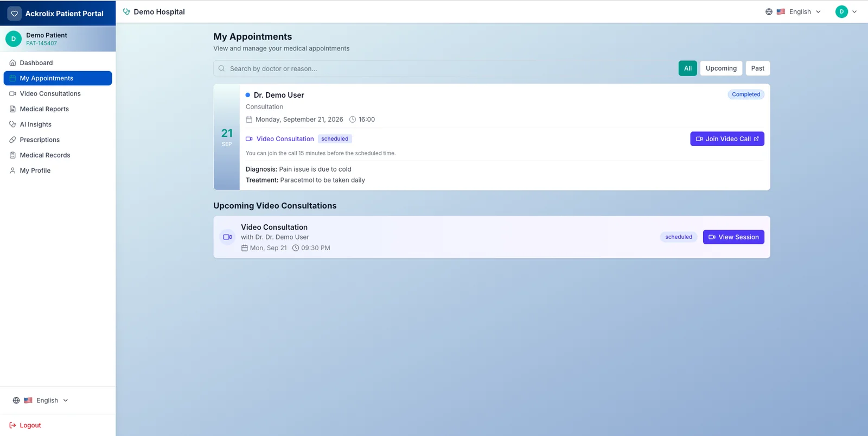Click the person icon beside My Profile
This screenshot has width=868, height=436.
click(12, 170)
